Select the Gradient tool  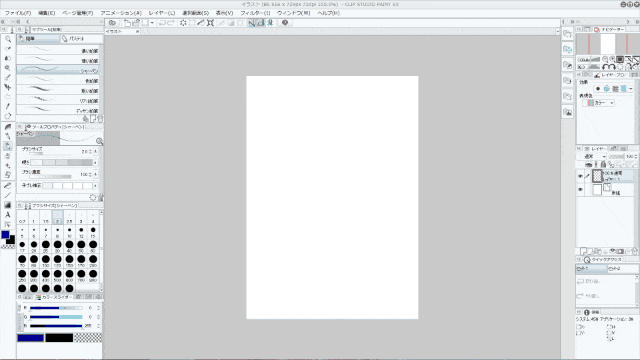pos(8,205)
